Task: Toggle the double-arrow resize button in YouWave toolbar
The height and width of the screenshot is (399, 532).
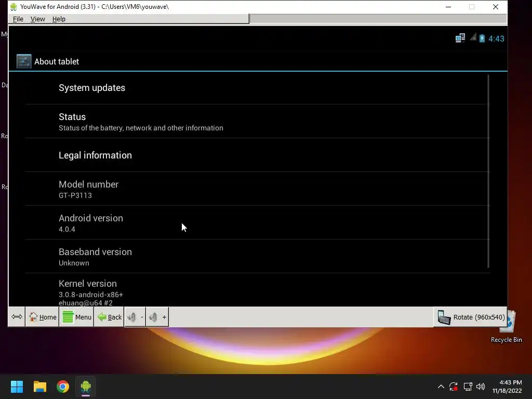Action: 17,317
